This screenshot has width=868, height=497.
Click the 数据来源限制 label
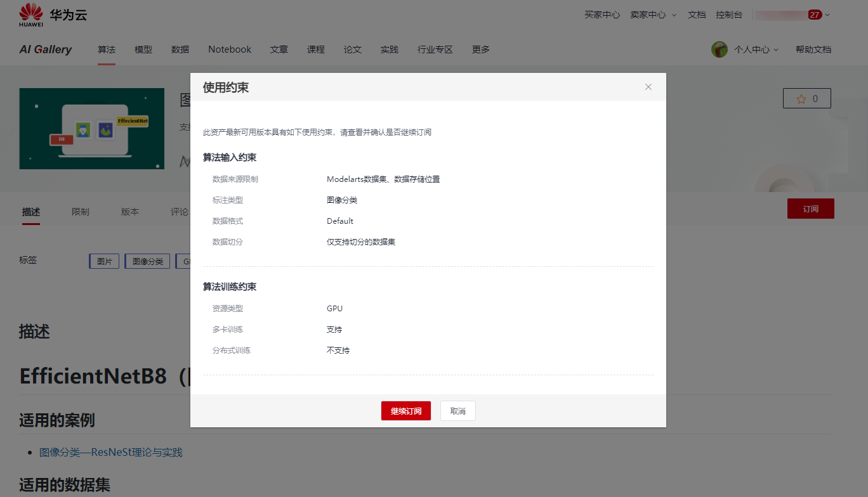tap(235, 179)
